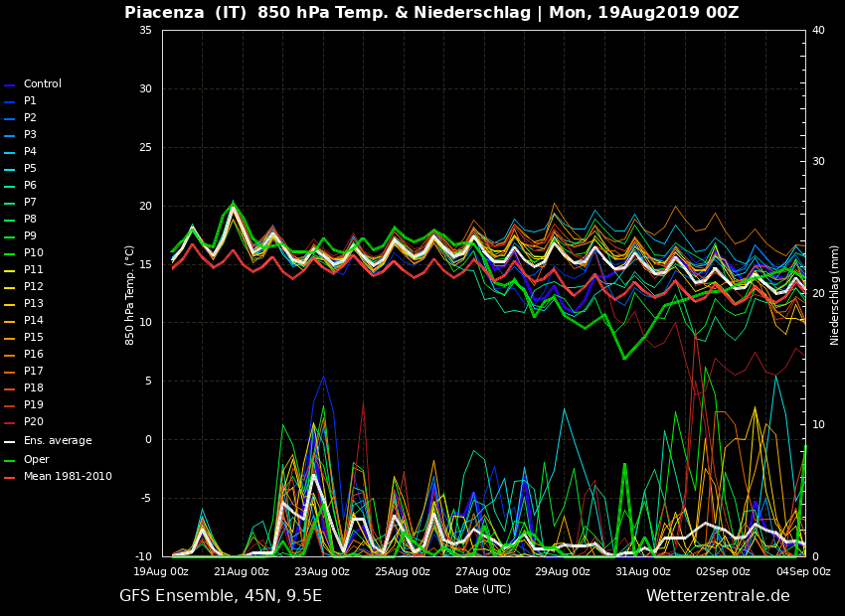Click the GFS Ensemble, 45N, 9.5E caption
The height and width of the screenshot is (616, 845).
coord(221,596)
